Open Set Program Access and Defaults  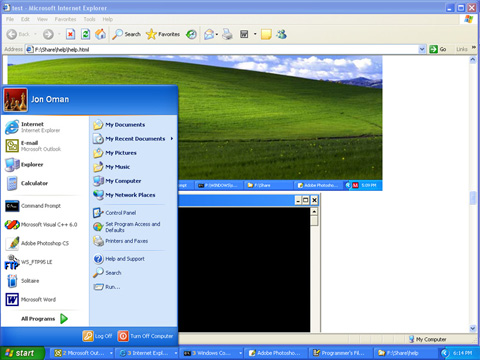(133, 227)
